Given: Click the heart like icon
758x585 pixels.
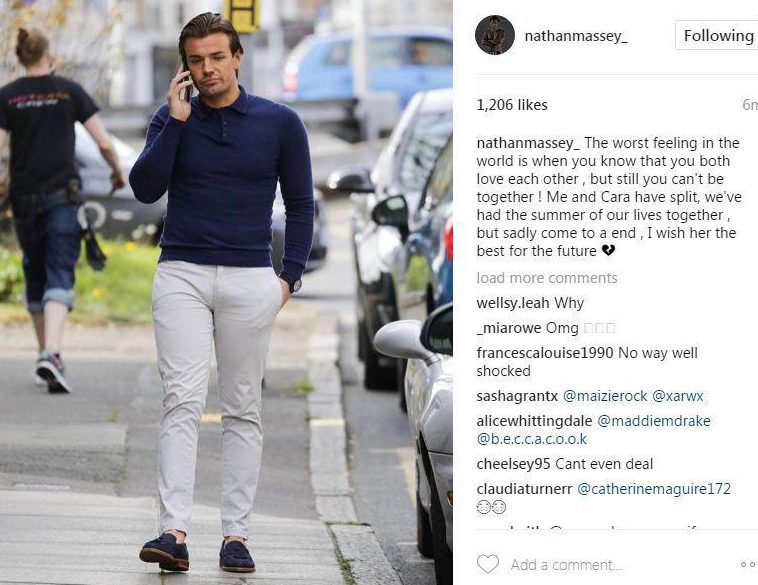Looking at the screenshot, I should click(x=488, y=564).
